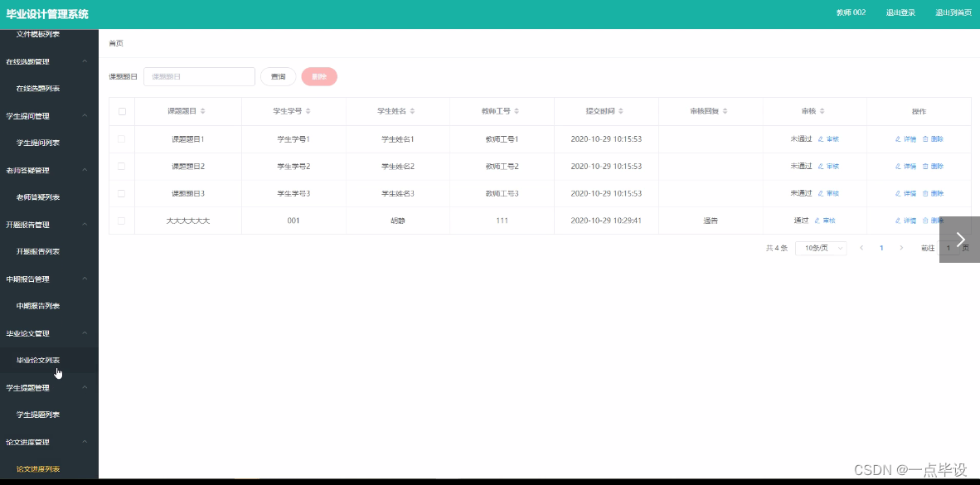Viewport: 980px width, 485px height.
Task: Collapse 在线选题管理 sidebar group chevron
Action: click(x=85, y=61)
